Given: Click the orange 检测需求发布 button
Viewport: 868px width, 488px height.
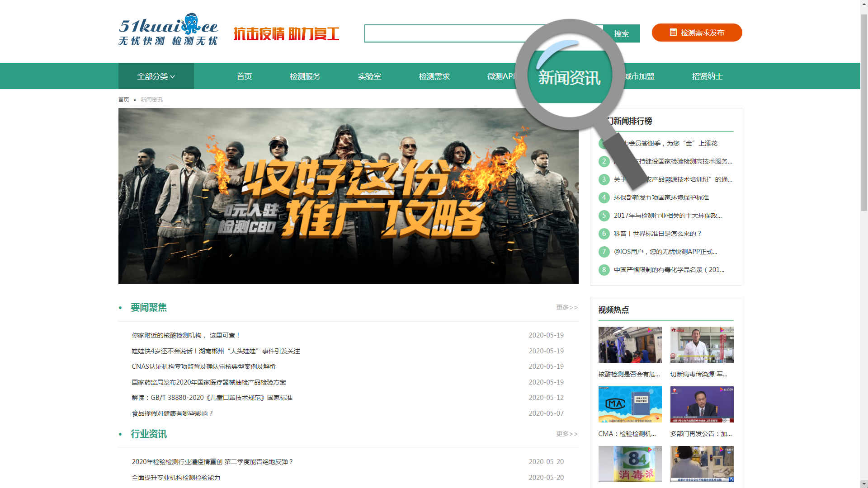Looking at the screenshot, I should pos(697,33).
